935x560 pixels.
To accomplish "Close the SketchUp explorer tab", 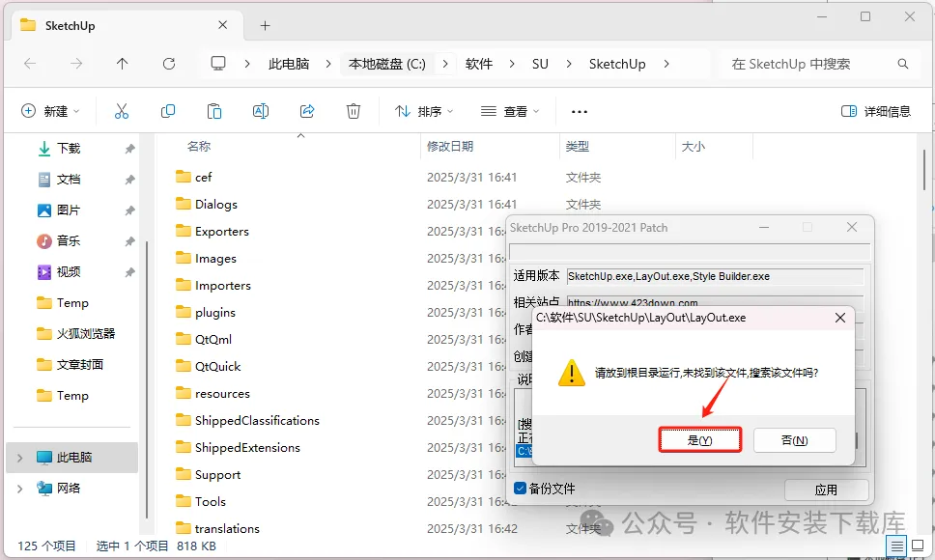I will [222, 25].
